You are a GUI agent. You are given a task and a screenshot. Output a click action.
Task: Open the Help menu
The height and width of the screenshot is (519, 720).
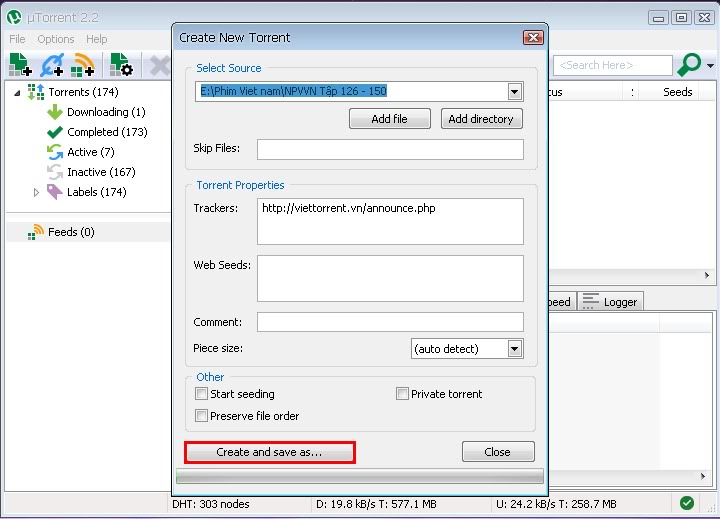click(96, 39)
